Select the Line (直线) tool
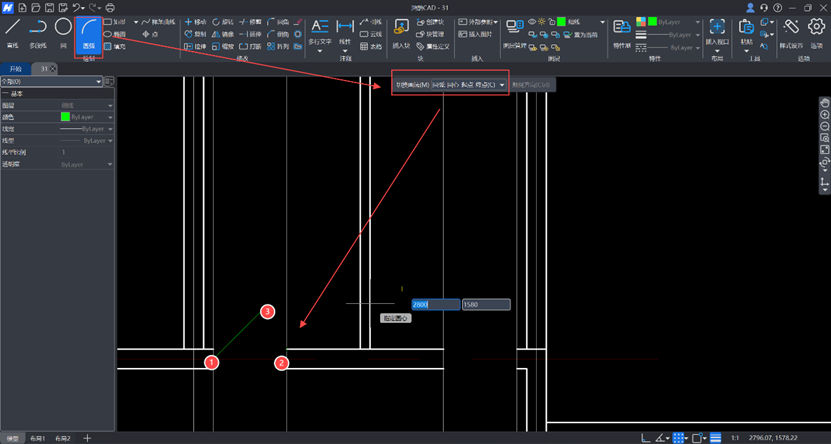Image resolution: width=831 pixels, height=444 pixels. click(x=13, y=34)
